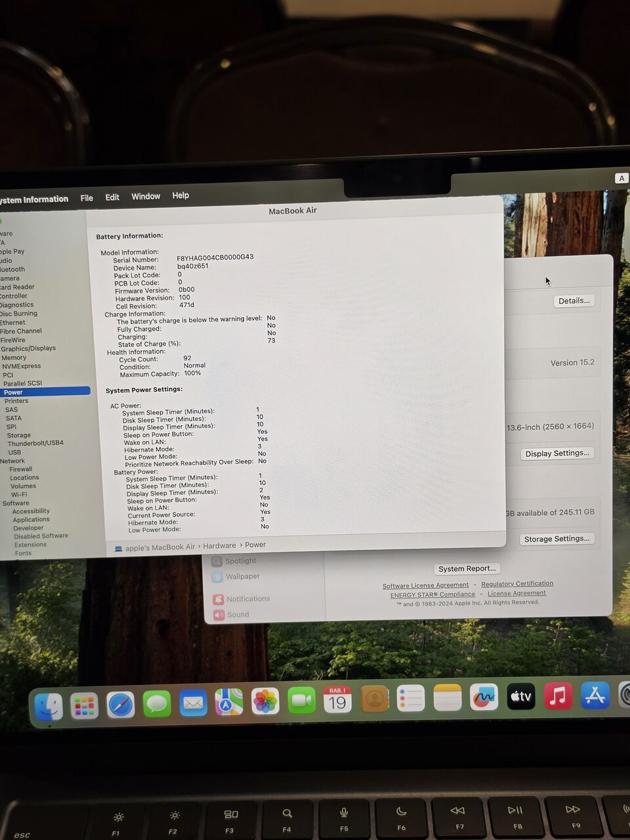Viewport: 630px width, 840px height.
Task: Click the input source A menu bar icon
Action: pos(621,178)
